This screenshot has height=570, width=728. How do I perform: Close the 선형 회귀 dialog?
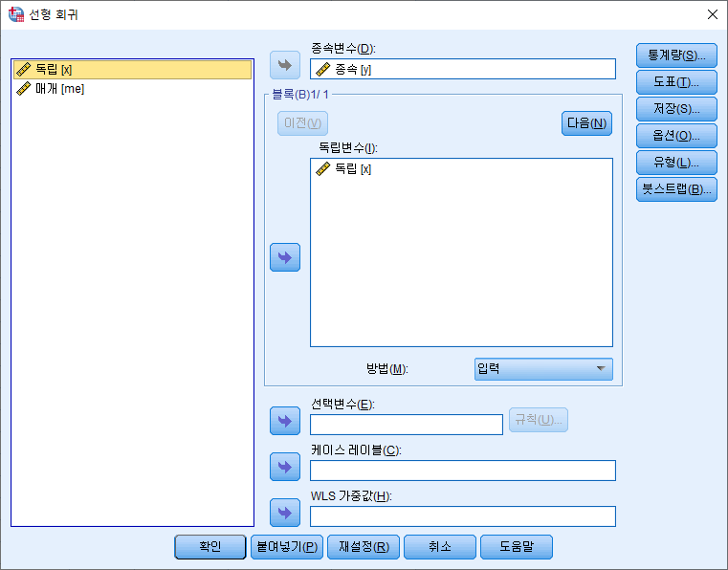pyautogui.click(x=712, y=14)
